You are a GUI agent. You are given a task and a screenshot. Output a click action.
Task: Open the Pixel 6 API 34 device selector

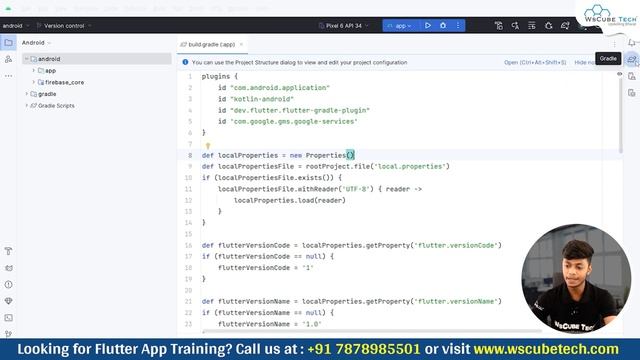point(344,26)
